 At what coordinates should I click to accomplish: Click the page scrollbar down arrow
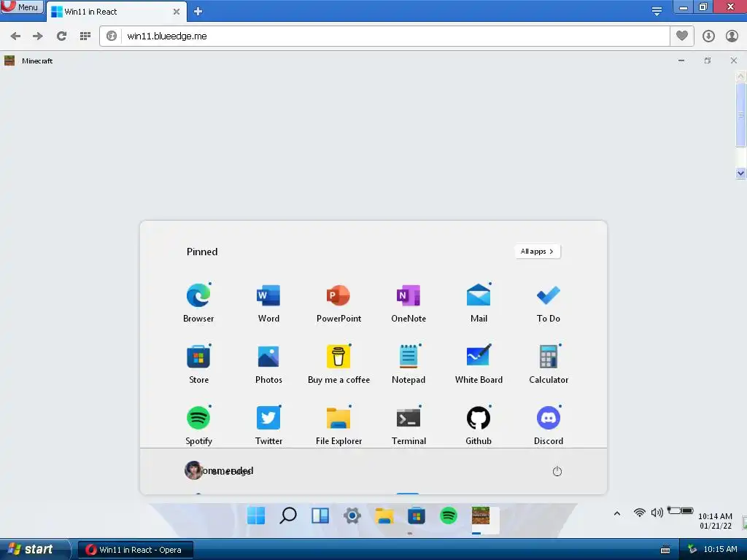coord(741,174)
